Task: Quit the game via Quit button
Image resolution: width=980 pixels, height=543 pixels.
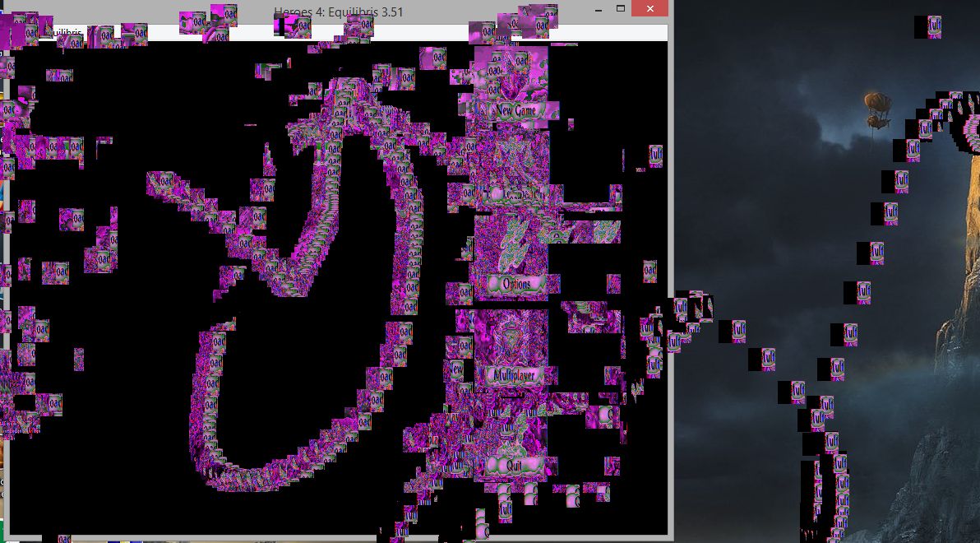Action: tap(514, 465)
